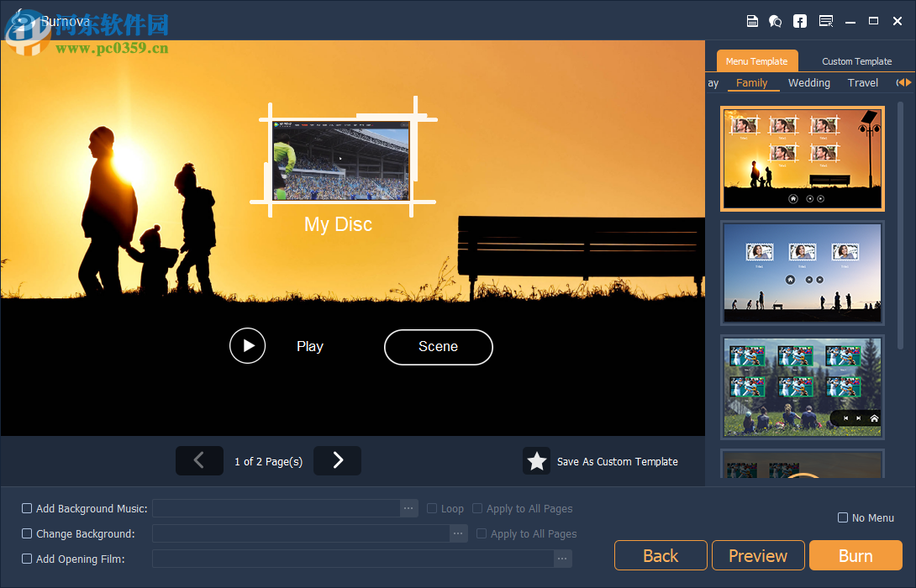Click the Burn button
Viewport: 916px width, 588px height.
click(855, 555)
